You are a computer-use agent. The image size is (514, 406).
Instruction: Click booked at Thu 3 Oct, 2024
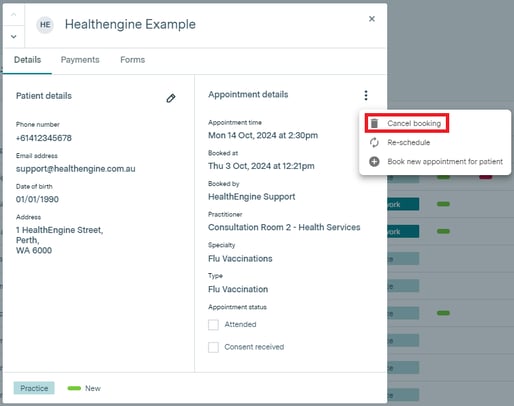pyautogui.click(x=261, y=166)
